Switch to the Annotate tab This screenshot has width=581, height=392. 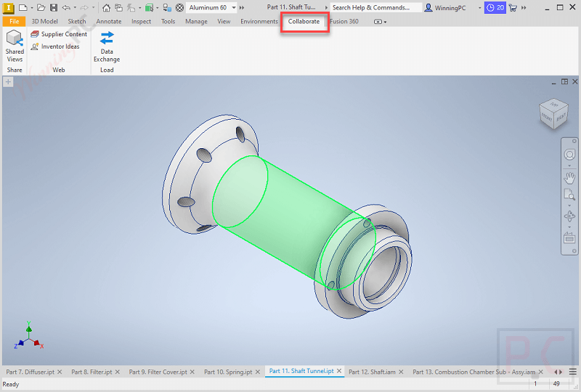(109, 22)
